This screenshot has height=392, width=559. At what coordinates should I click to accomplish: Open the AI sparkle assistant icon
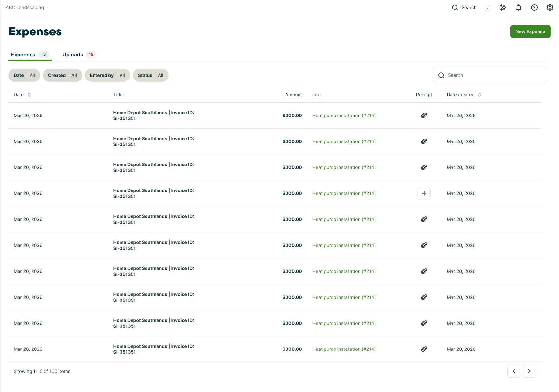(x=503, y=7)
